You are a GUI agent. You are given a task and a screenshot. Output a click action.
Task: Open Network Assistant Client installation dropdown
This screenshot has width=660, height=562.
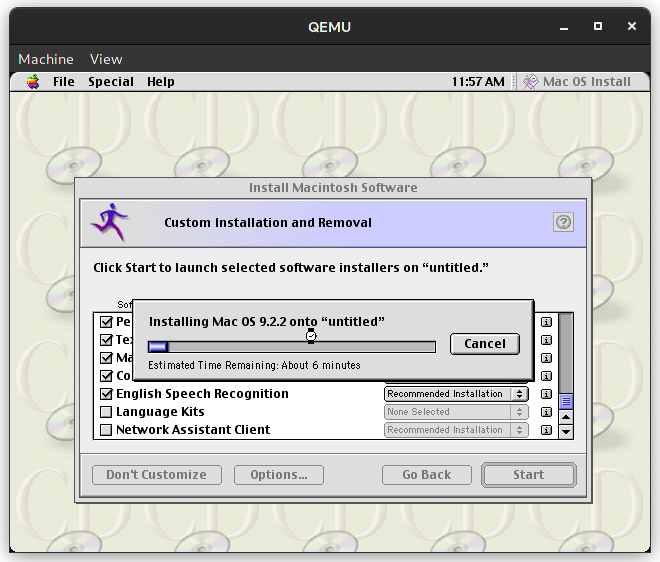click(456, 430)
